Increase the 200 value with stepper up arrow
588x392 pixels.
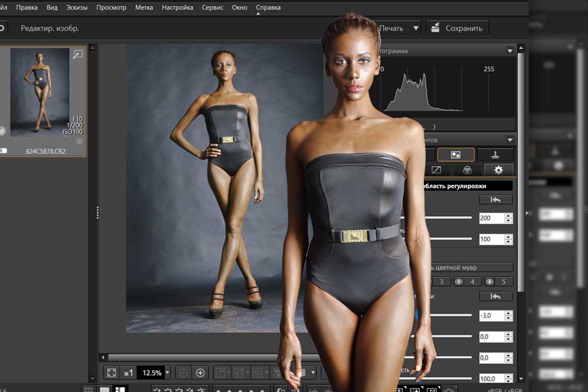tap(509, 216)
